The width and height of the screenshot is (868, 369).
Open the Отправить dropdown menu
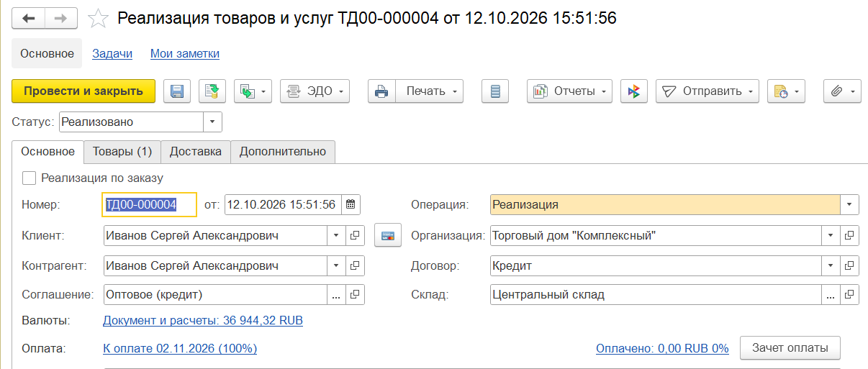707,91
